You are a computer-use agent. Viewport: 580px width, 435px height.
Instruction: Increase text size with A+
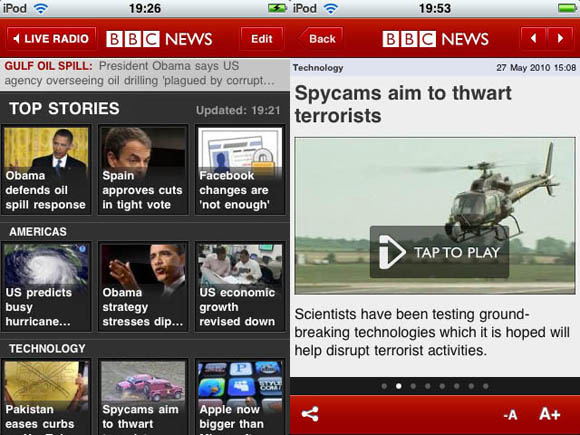click(550, 414)
